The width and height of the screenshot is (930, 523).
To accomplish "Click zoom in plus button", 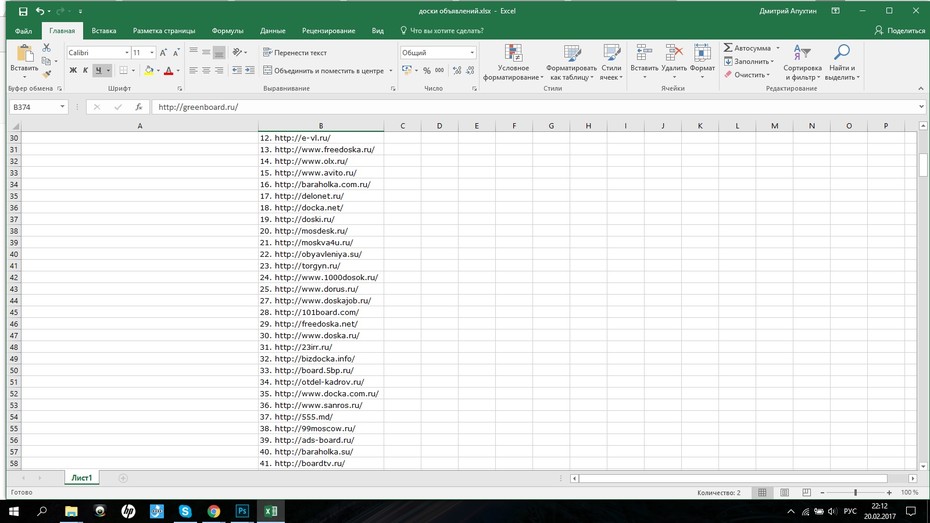I will [889, 493].
